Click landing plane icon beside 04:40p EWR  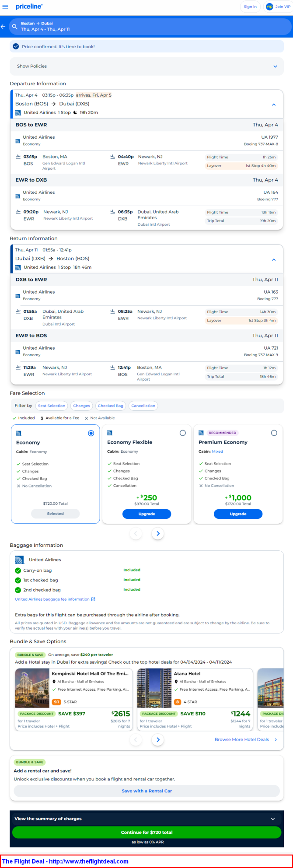point(112,157)
